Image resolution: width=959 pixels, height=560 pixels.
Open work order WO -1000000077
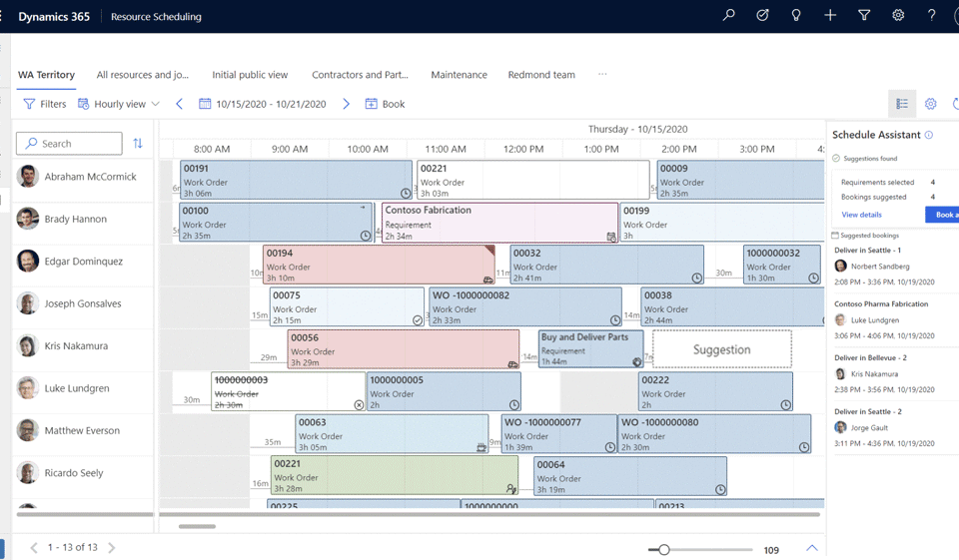(559, 434)
